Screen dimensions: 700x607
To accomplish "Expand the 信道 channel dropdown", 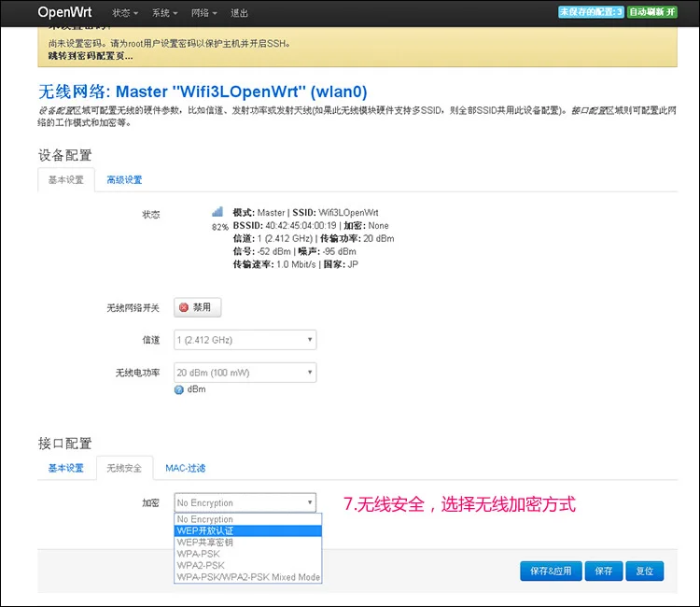I will pos(245,340).
